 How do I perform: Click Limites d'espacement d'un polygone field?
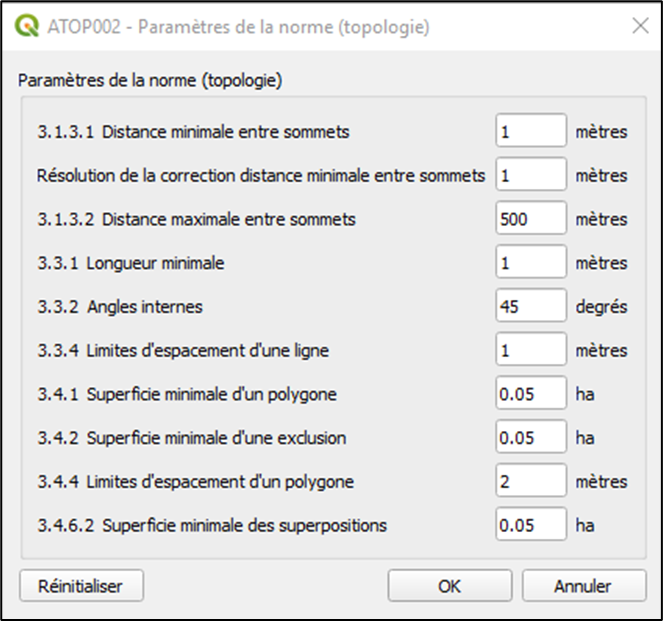[x=531, y=482]
